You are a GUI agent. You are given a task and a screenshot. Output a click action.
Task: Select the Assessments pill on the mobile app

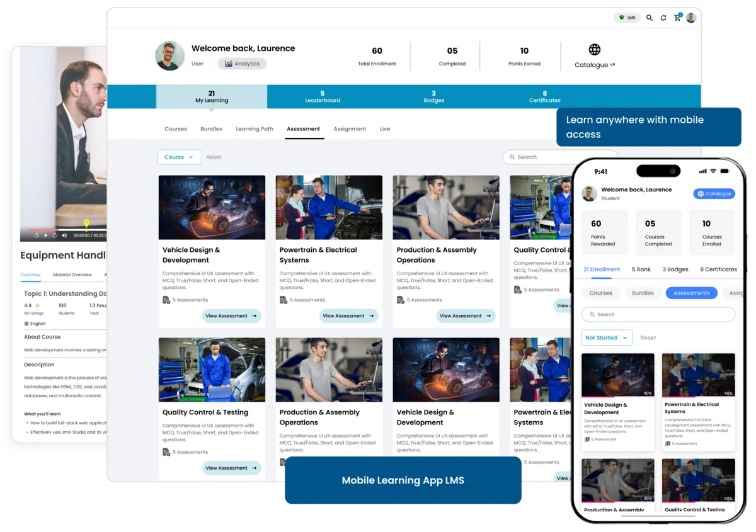[x=691, y=293]
